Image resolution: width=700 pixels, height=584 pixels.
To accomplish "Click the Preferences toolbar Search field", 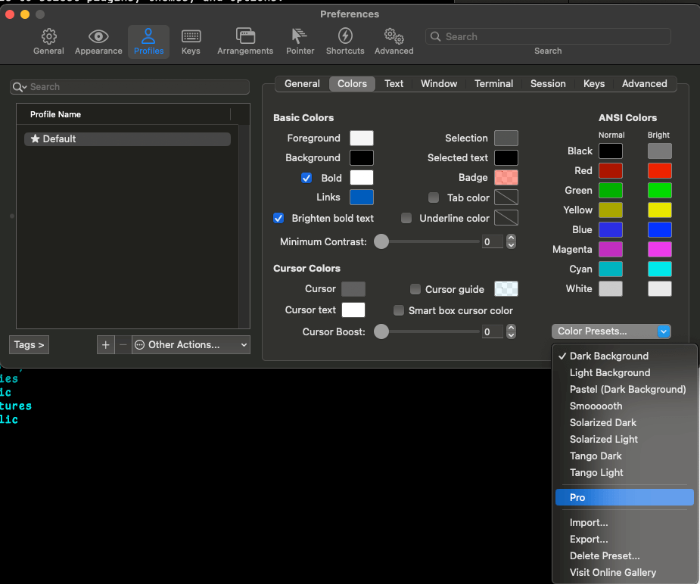I will [548, 37].
